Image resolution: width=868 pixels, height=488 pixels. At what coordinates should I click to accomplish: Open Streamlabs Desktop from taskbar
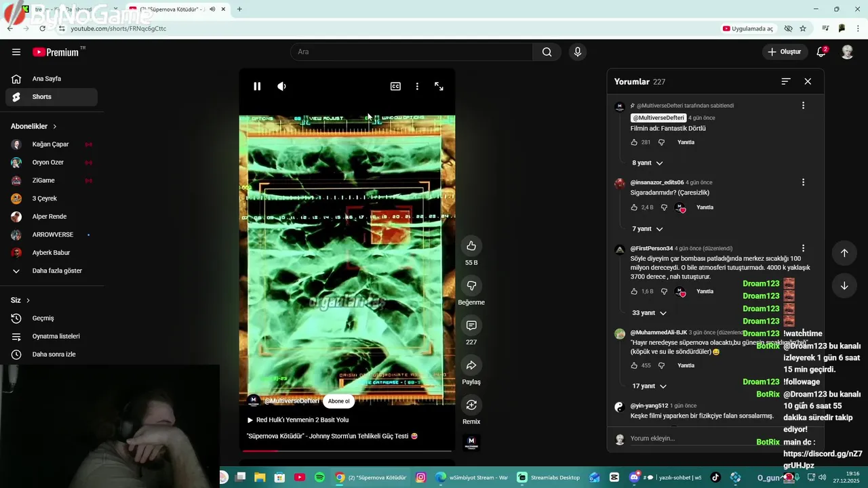pos(548,477)
